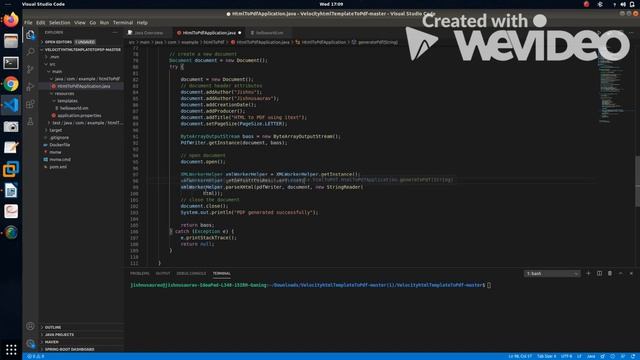Split the terminal panel
This screenshot has width=640, height=360.
(x=599, y=273)
